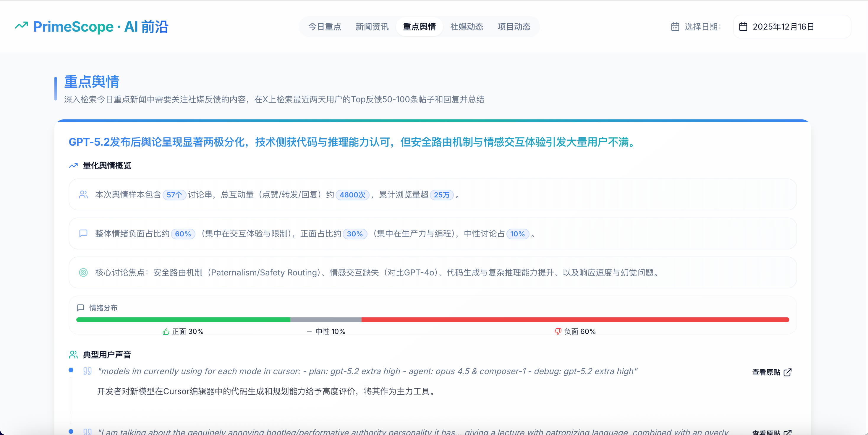Select the 项目动态 tab

tap(514, 27)
